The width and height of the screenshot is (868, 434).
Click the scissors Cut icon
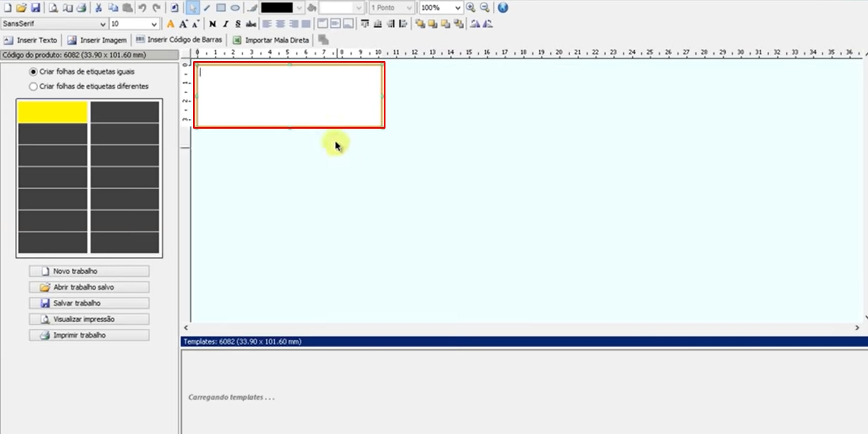point(99,8)
